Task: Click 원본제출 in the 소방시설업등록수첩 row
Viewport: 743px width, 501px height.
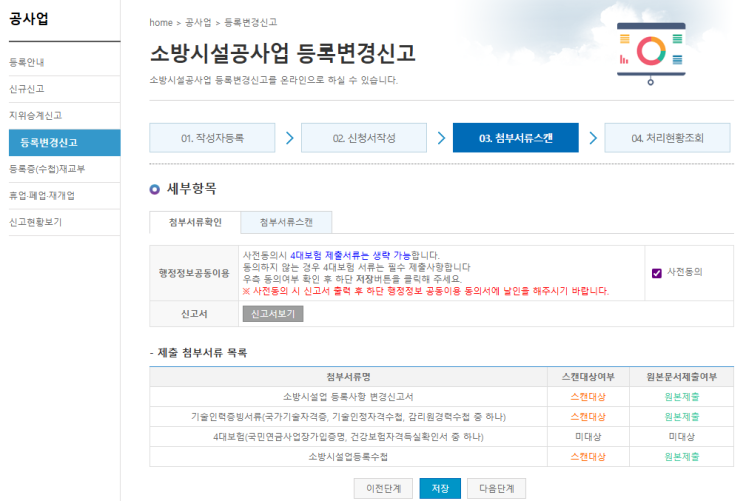Action: 681,456
